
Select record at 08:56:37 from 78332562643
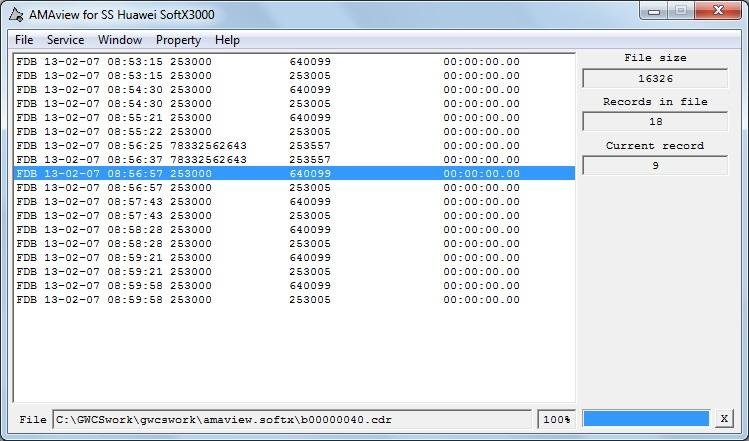(294, 160)
